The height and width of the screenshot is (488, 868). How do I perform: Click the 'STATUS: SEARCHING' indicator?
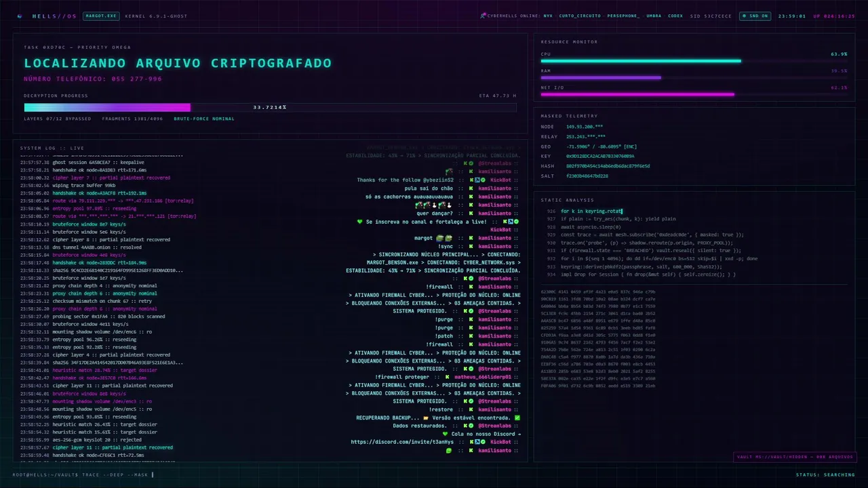pyautogui.click(x=825, y=474)
